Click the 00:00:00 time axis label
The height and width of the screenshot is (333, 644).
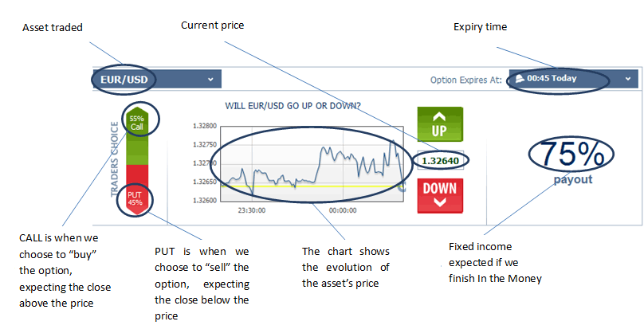343,210
